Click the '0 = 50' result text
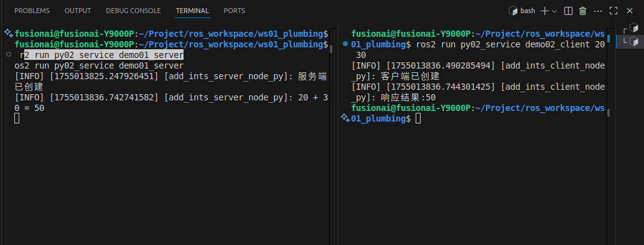Image resolution: width=644 pixels, height=245 pixels. pyautogui.click(x=29, y=108)
